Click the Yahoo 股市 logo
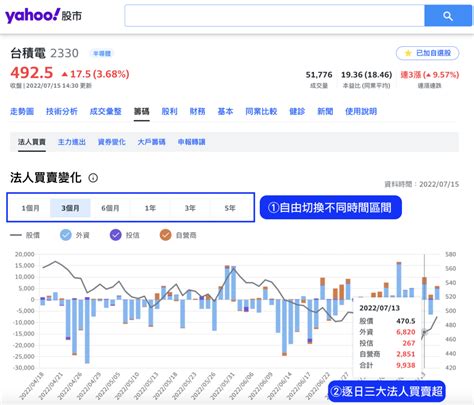 pyautogui.click(x=43, y=15)
